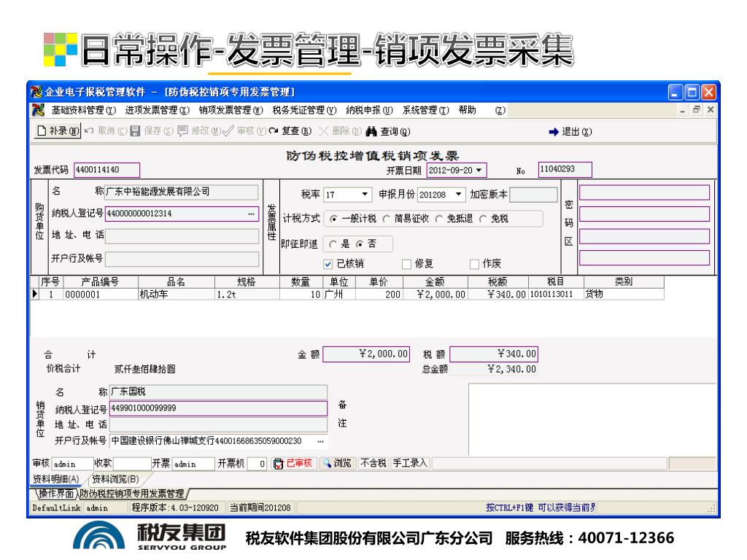
Task: Click the 复查 review icon
Action: point(274,131)
